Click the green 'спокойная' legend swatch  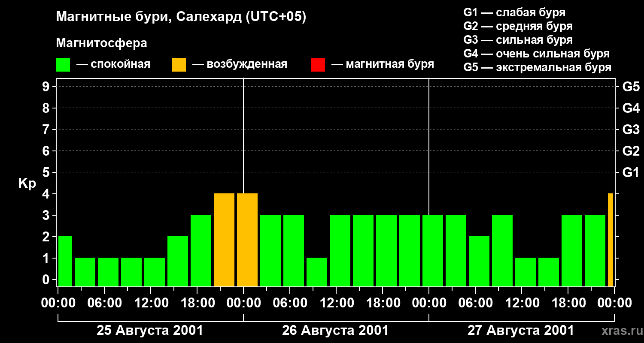[x=63, y=65]
